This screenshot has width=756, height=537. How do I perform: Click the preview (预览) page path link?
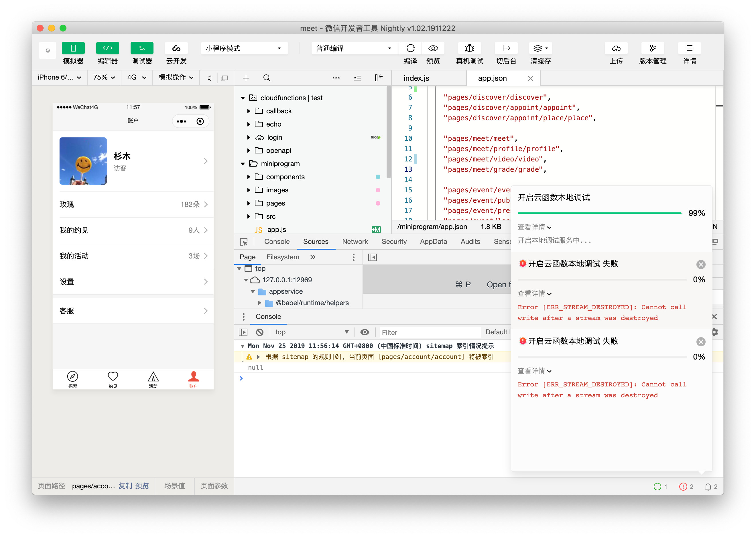pyautogui.click(x=142, y=486)
